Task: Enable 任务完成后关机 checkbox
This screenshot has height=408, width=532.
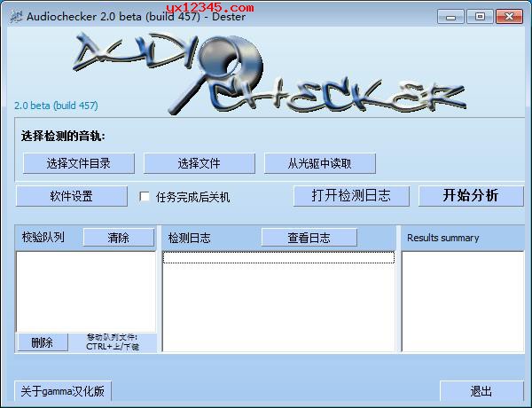Action: point(145,197)
